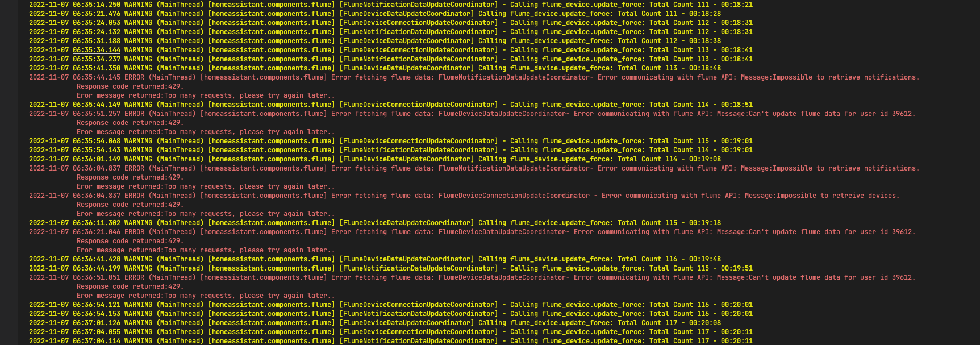Viewport: 980px width, 345px height.
Task: Click the 06:35:24.132 warning timestamp
Action: [97, 32]
